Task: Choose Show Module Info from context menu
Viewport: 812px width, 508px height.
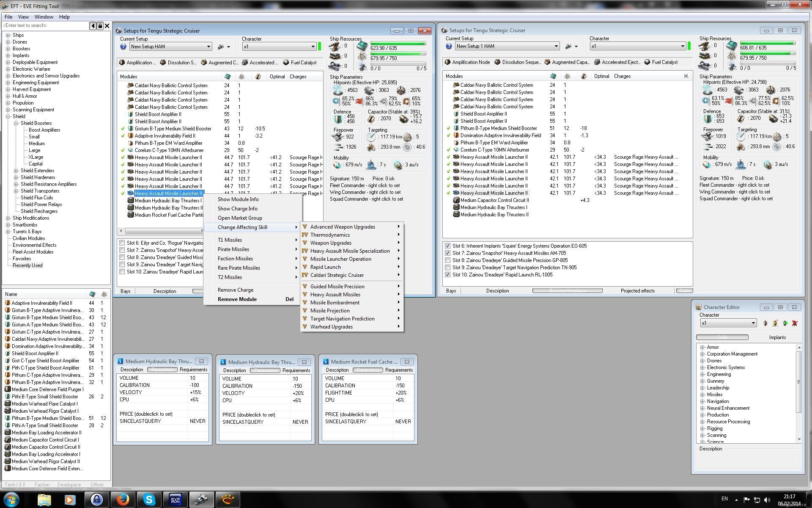Action: [x=238, y=199]
